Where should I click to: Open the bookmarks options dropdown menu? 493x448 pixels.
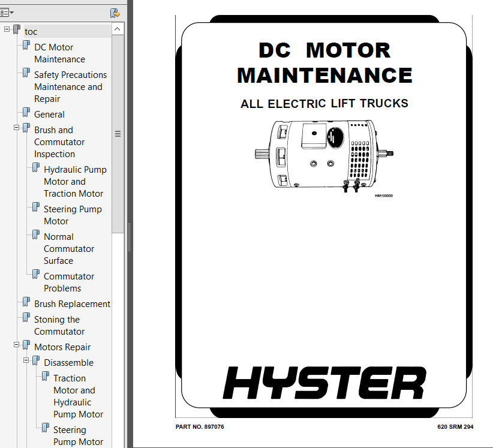click(x=6, y=13)
